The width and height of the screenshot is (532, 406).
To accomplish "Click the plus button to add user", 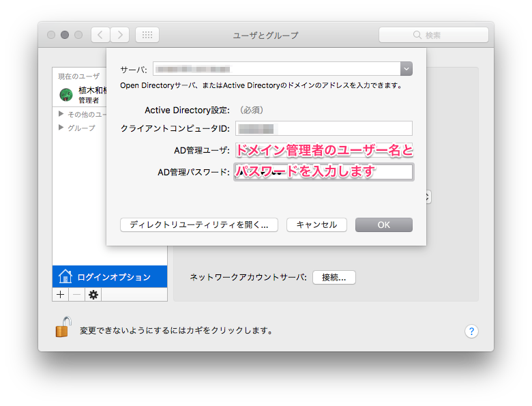I will (61, 294).
